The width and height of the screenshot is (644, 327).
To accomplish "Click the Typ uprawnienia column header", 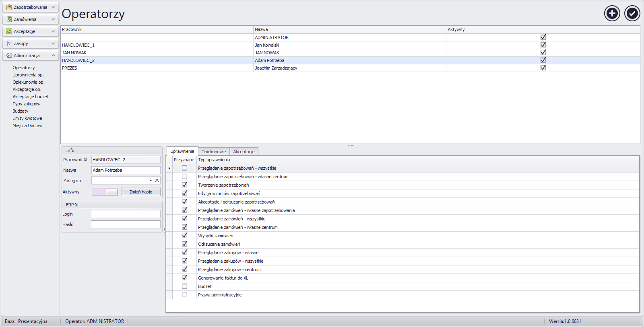I will click(418, 160).
